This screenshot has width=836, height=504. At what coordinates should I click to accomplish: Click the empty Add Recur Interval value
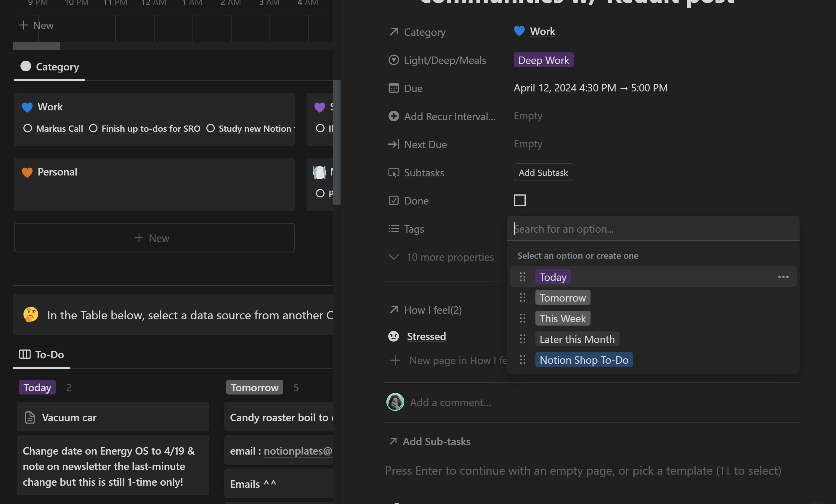(x=528, y=116)
